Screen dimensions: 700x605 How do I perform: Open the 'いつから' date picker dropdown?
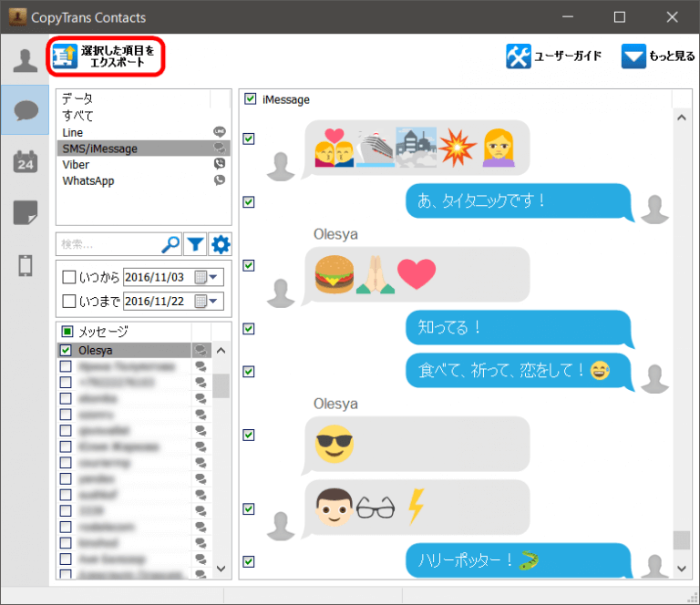click(x=214, y=277)
